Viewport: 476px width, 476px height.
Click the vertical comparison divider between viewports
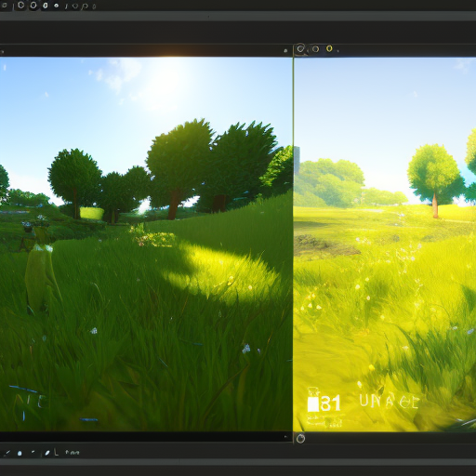click(x=293, y=244)
